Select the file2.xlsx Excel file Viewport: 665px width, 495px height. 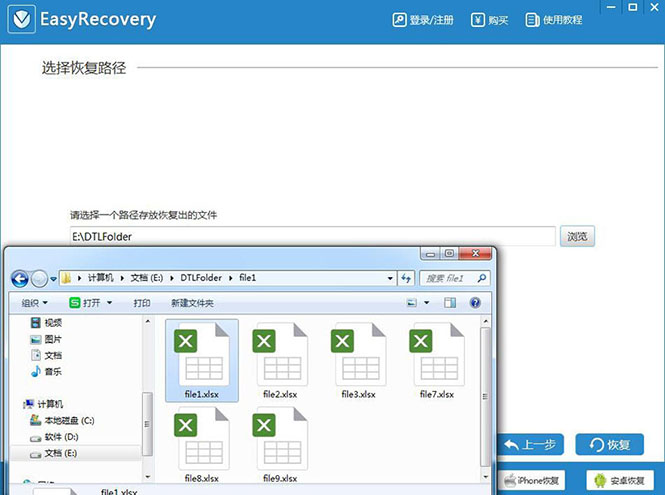pyautogui.click(x=279, y=360)
